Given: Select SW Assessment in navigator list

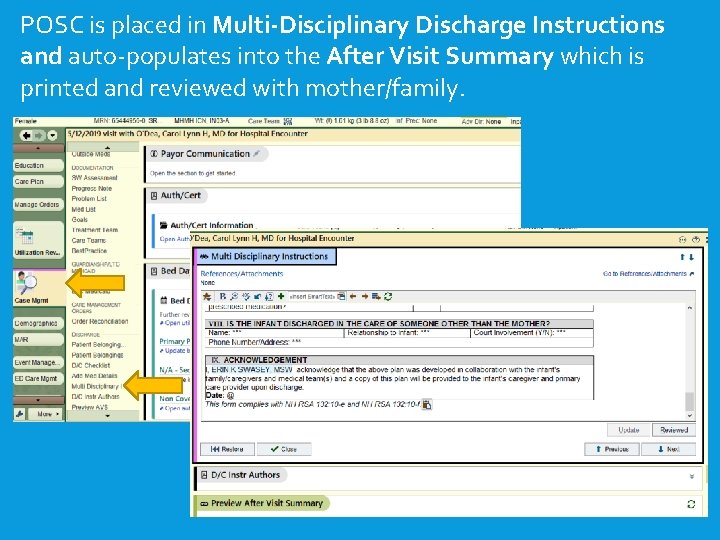Looking at the screenshot, I should (94, 178).
